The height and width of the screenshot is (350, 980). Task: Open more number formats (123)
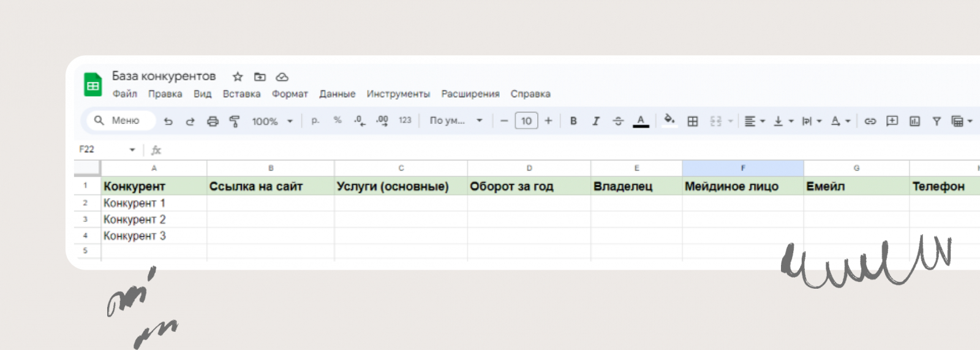405,121
